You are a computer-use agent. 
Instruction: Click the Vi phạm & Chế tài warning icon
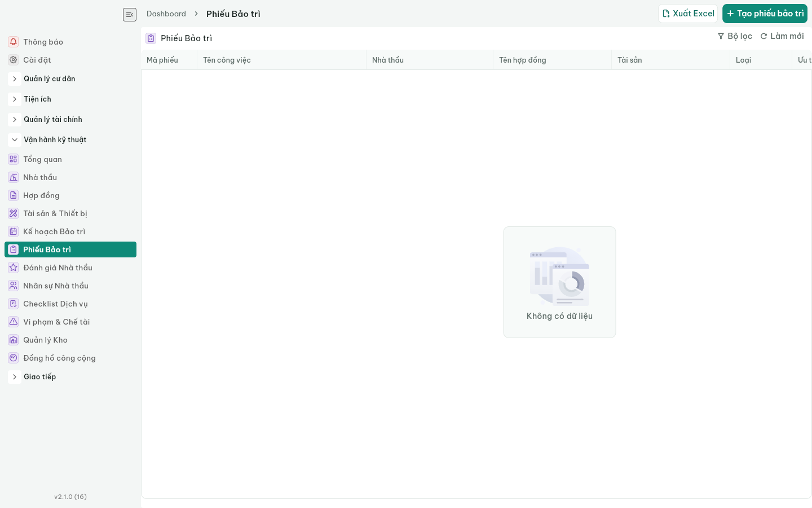click(14, 322)
